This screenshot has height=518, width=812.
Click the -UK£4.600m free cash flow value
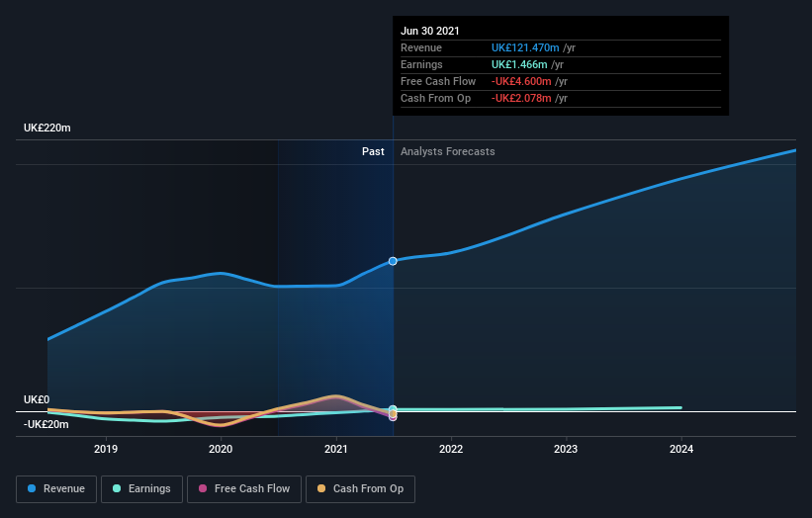[521, 81]
